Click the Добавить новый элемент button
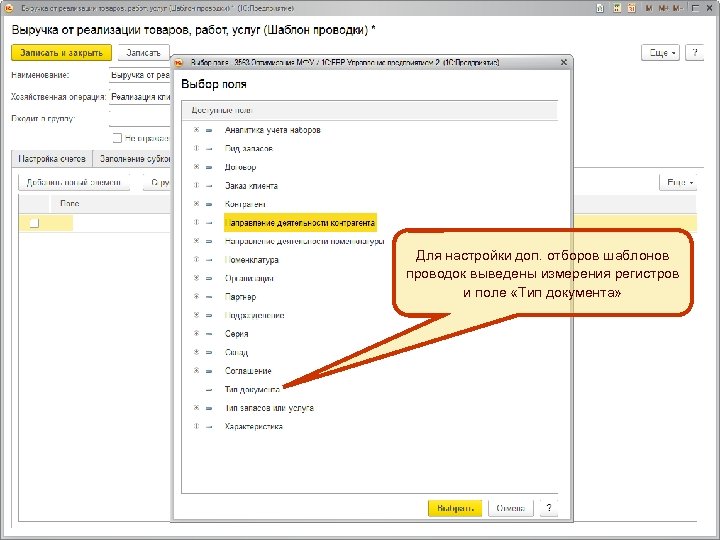This screenshot has width=720, height=540. coord(74,183)
